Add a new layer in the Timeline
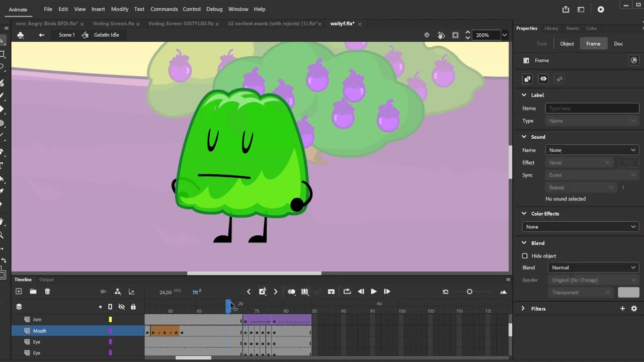 pos(19,291)
